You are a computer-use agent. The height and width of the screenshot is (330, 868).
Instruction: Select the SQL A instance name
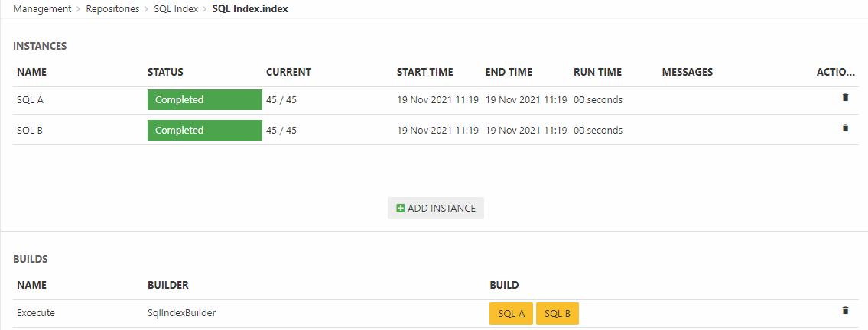(x=29, y=100)
